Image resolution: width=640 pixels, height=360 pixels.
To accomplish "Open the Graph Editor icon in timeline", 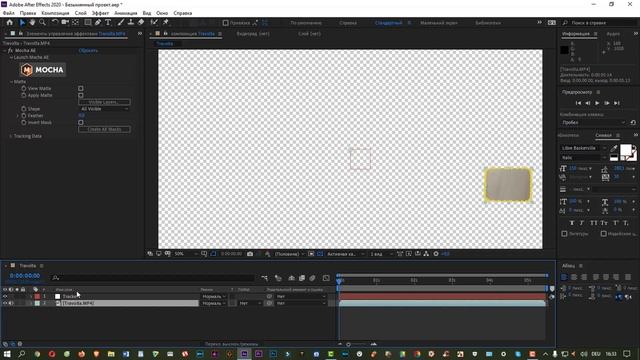I will (x=326, y=278).
